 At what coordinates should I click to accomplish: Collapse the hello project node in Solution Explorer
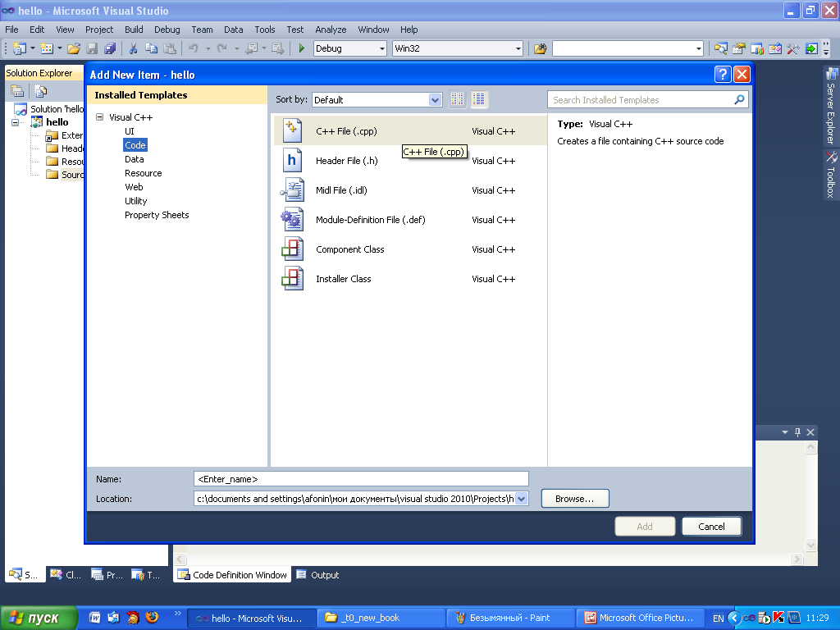15,122
